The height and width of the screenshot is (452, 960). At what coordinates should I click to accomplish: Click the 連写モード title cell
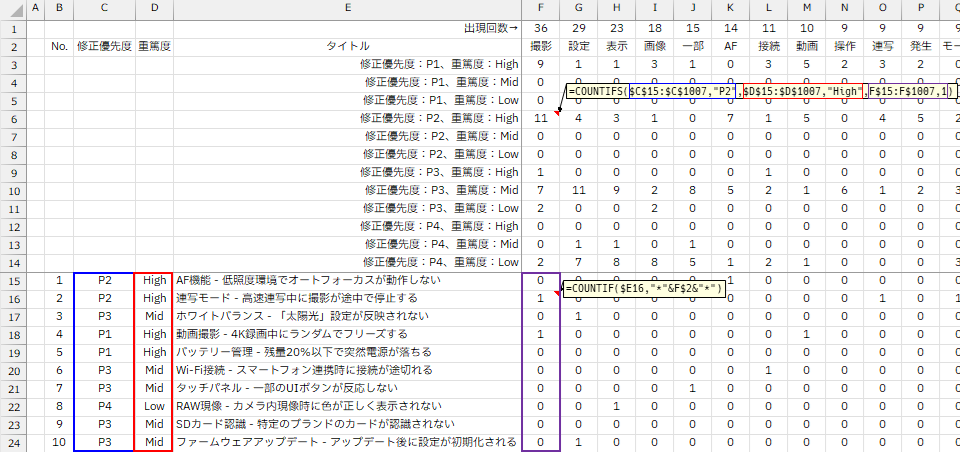(x=347, y=298)
